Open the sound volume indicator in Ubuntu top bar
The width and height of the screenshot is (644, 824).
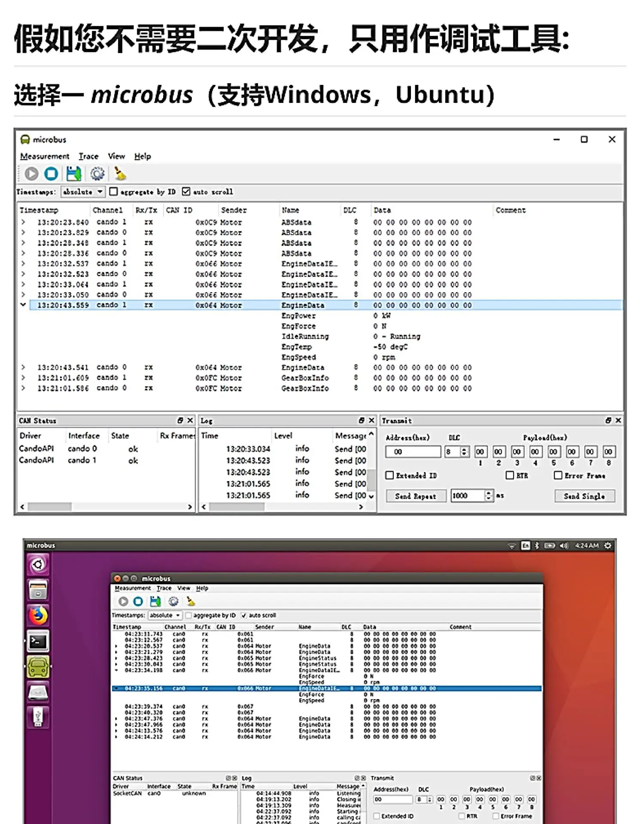click(x=564, y=545)
